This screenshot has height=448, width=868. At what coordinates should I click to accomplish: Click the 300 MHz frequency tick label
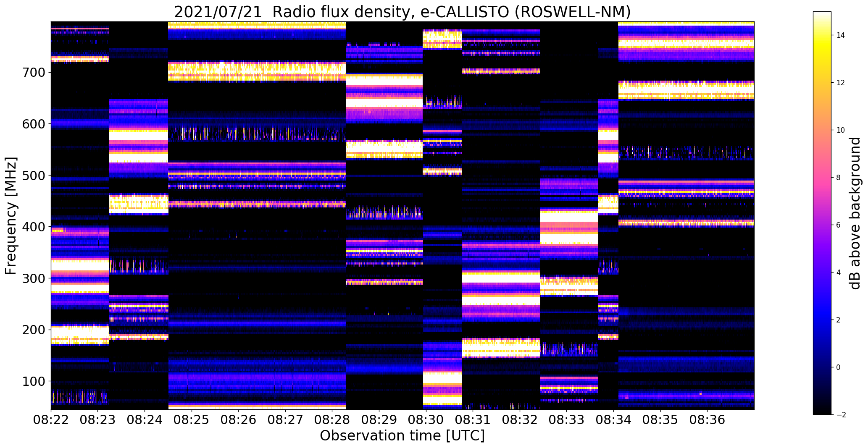(x=33, y=278)
